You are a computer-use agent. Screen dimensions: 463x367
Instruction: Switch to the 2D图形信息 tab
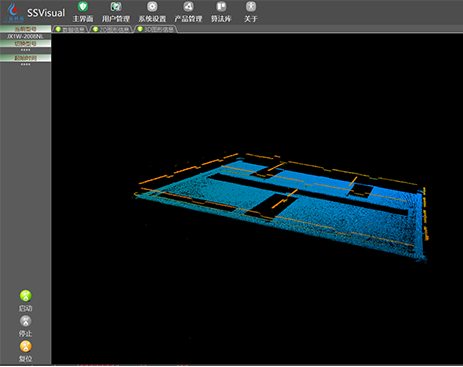click(x=111, y=29)
